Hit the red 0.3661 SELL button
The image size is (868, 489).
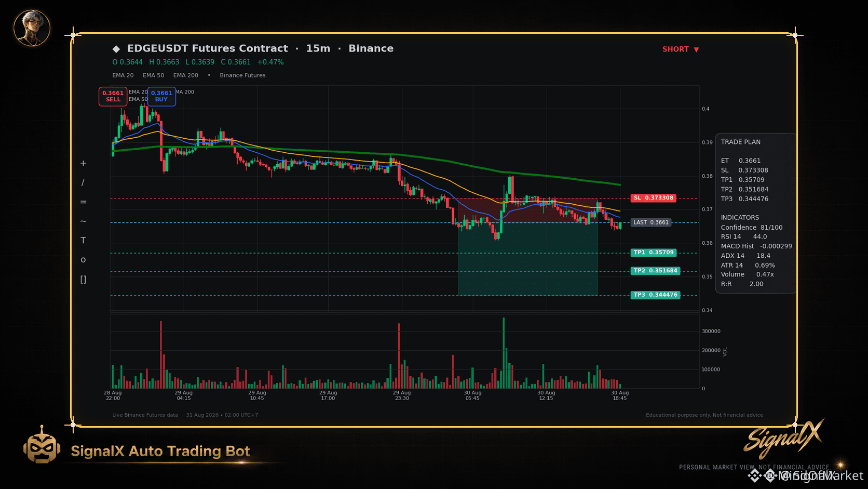[113, 96]
